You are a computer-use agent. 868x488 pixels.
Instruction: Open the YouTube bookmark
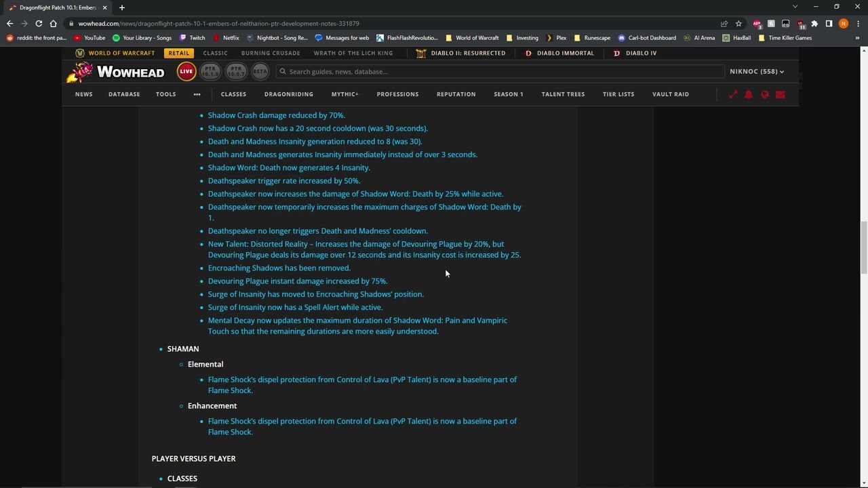pyautogui.click(x=90, y=38)
